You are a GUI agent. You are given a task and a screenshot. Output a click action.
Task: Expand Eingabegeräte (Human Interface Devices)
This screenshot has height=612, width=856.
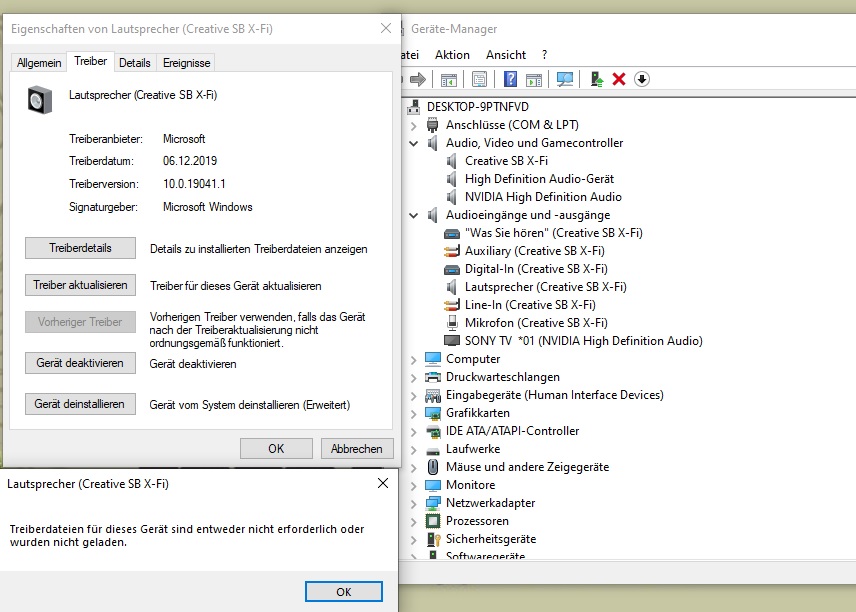[x=414, y=396]
